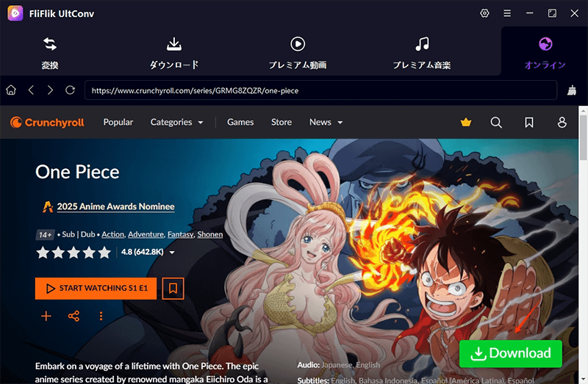Viewport: 588px width, 384px height.
Task: Click the 14+ age rating badge
Action: coord(45,234)
